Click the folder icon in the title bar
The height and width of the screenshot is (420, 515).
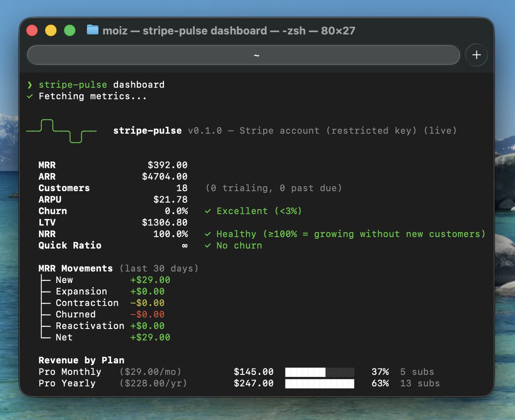(x=92, y=30)
